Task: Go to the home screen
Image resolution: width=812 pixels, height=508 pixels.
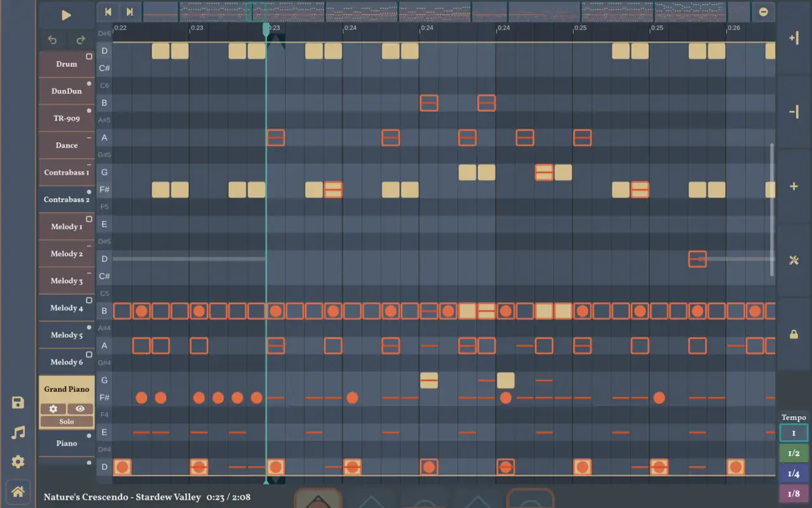Action: [x=18, y=491]
